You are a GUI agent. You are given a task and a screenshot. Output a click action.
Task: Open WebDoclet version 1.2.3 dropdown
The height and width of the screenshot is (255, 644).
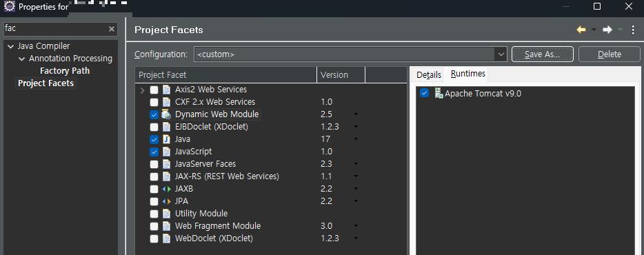356,238
